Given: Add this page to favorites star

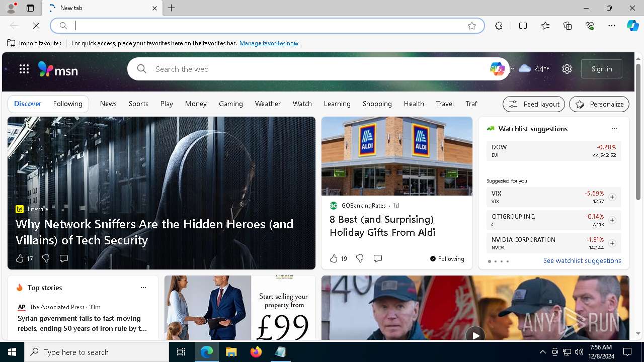Looking at the screenshot, I should coord(472,26).
